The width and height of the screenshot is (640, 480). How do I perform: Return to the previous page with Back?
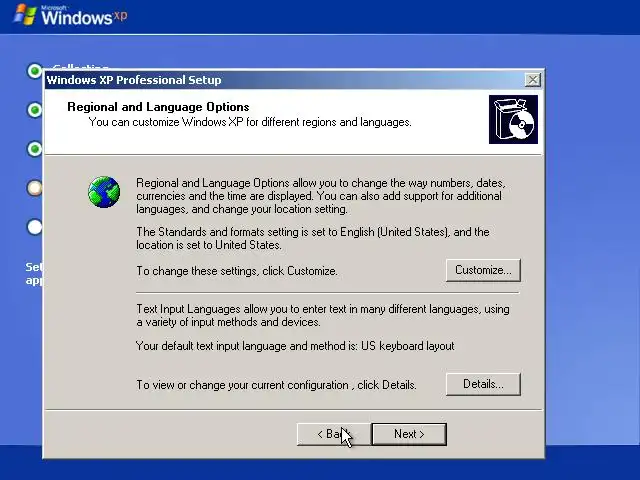point(333,434)
